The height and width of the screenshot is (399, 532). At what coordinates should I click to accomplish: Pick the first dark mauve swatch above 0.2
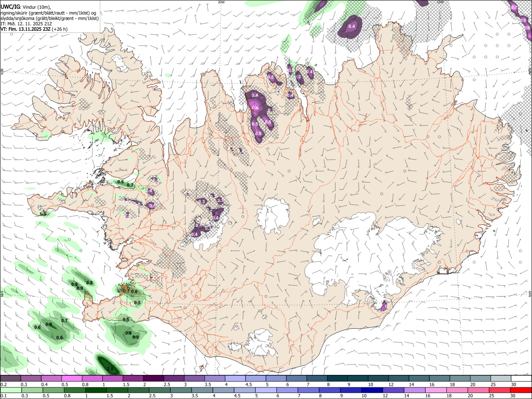pos(10,379)
